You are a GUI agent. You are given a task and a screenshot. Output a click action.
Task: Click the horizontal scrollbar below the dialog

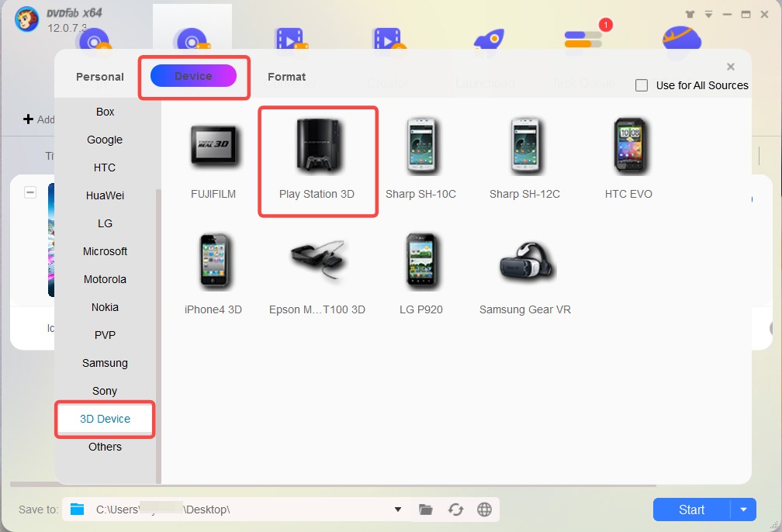pyautogui.click(x=333, y=485)
